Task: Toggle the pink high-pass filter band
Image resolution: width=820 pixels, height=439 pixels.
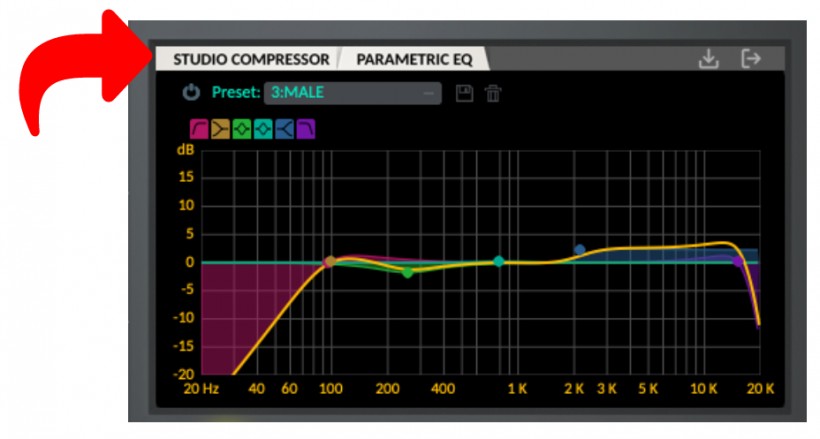Action: (x=199, y=129)
